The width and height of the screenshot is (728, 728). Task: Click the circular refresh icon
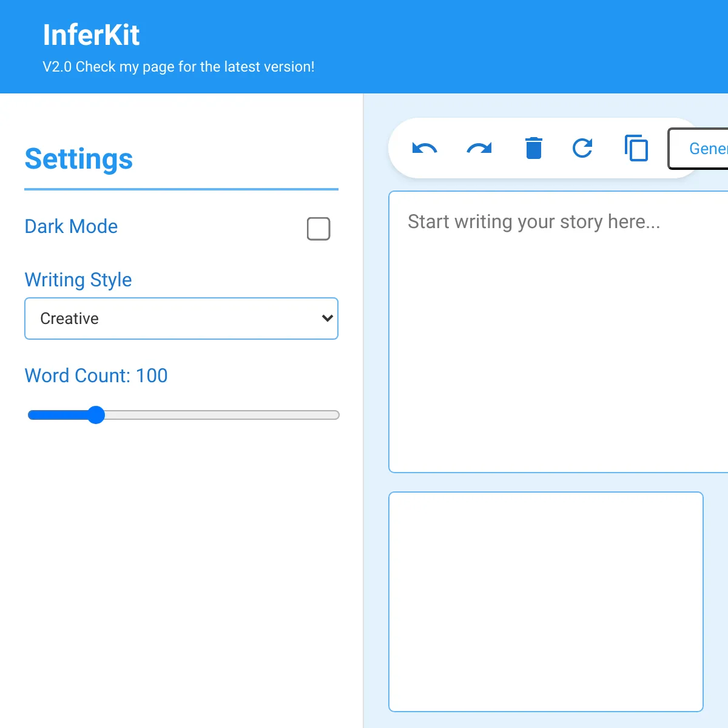click(582, 148)
